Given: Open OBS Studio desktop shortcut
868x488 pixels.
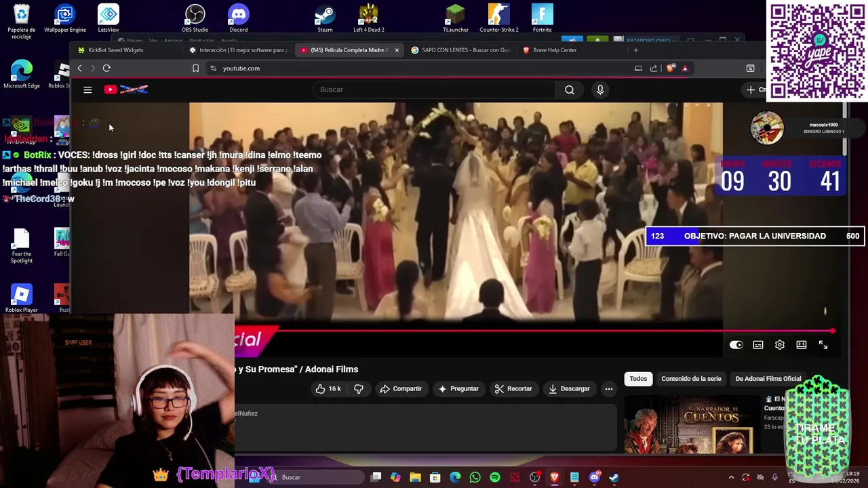Looking at the screenshot, I should [195, 19].
